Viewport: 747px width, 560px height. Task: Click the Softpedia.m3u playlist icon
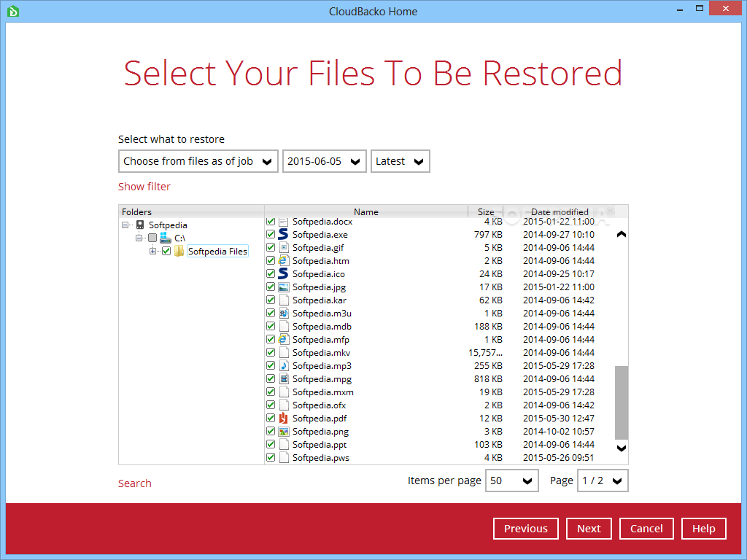pos(284,314)
